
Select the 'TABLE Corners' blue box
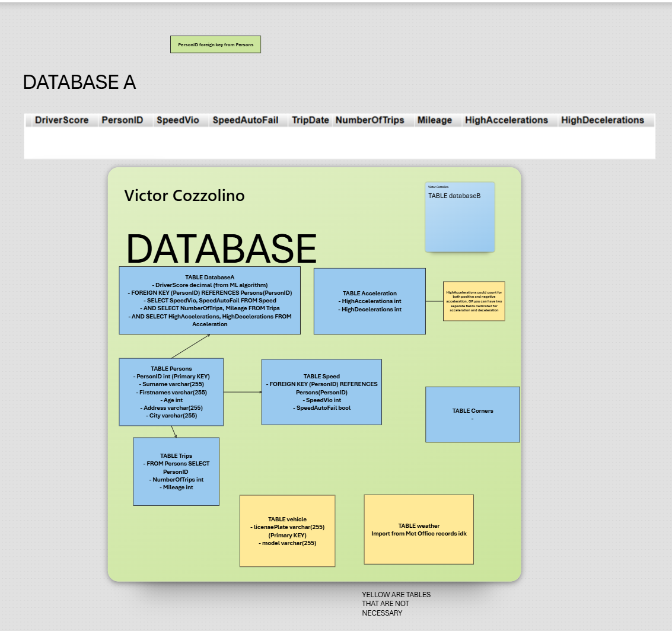click(473, 414)
